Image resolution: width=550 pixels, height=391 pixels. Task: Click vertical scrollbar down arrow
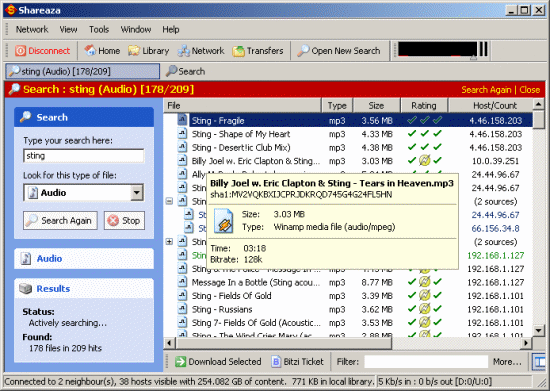pos(538,330)
